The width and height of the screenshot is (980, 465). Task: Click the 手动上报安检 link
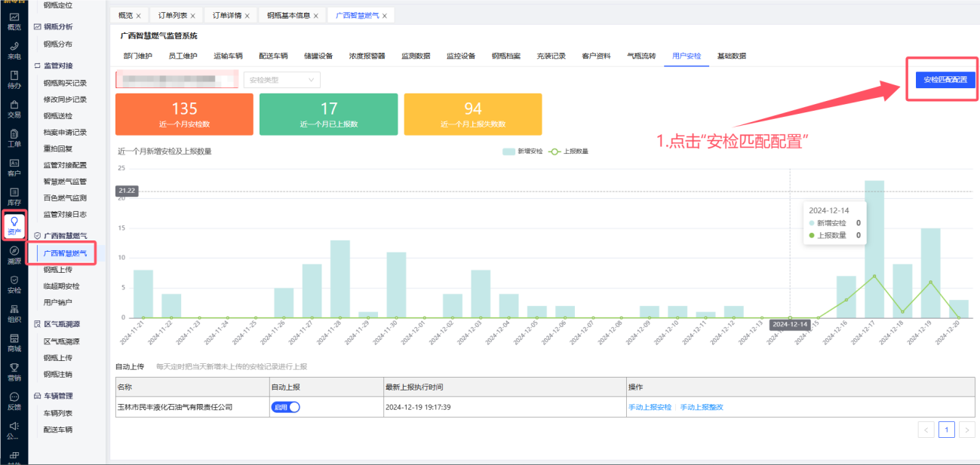pyautogui.click(x=650, y=407)
